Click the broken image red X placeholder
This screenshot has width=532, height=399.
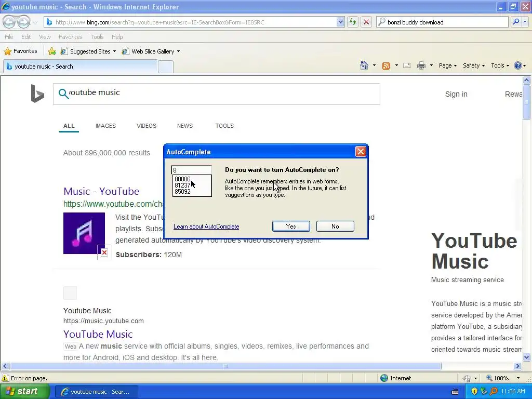104,252
